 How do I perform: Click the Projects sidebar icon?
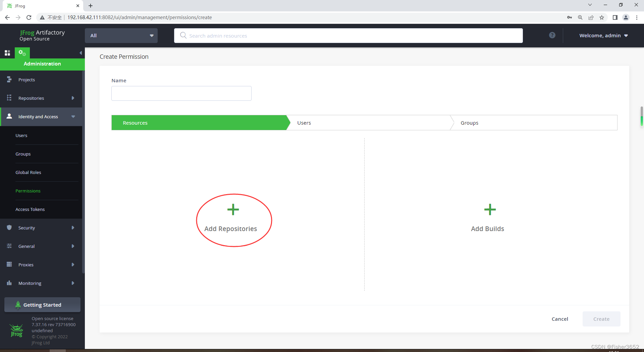(9, 80)
